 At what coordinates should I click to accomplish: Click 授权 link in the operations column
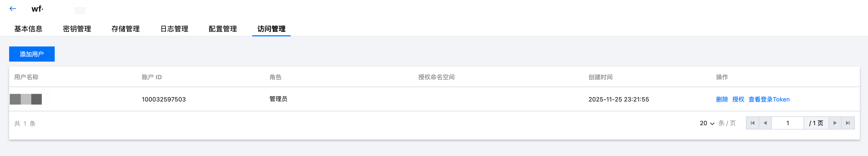click(738, 99)
